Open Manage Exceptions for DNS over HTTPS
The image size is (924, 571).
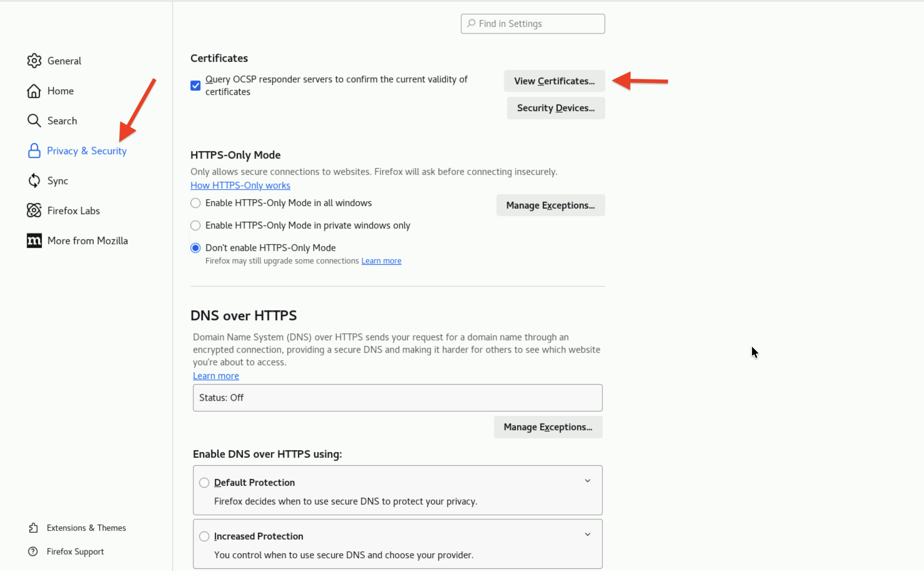click(x=548, y=427)
